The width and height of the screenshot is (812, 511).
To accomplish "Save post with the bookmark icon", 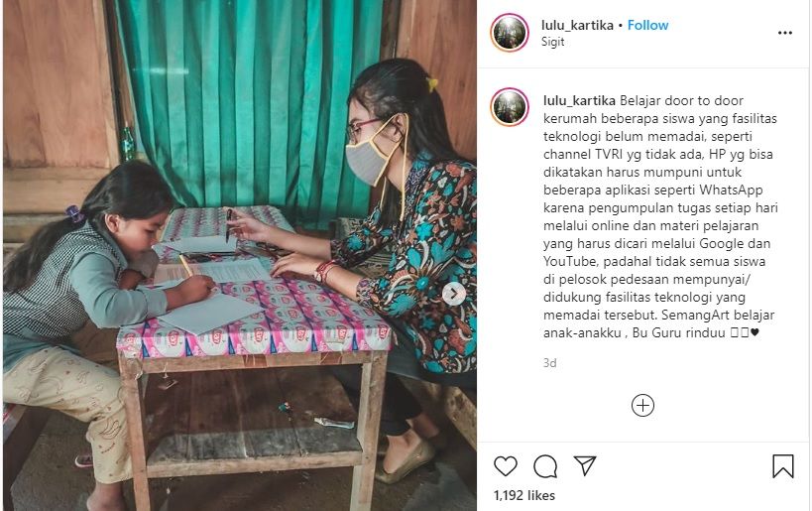I will [x=782, y=466].
